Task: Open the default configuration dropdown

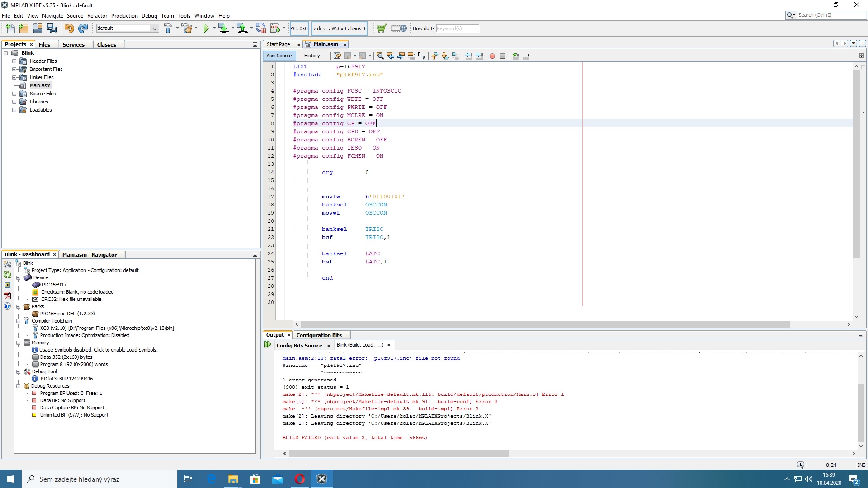Action: click(154, 28)
